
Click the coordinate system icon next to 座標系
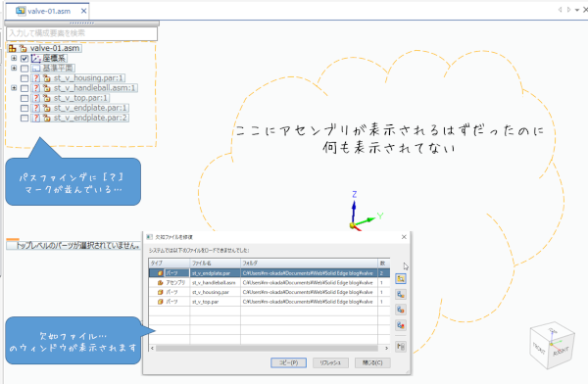(36, 58)
